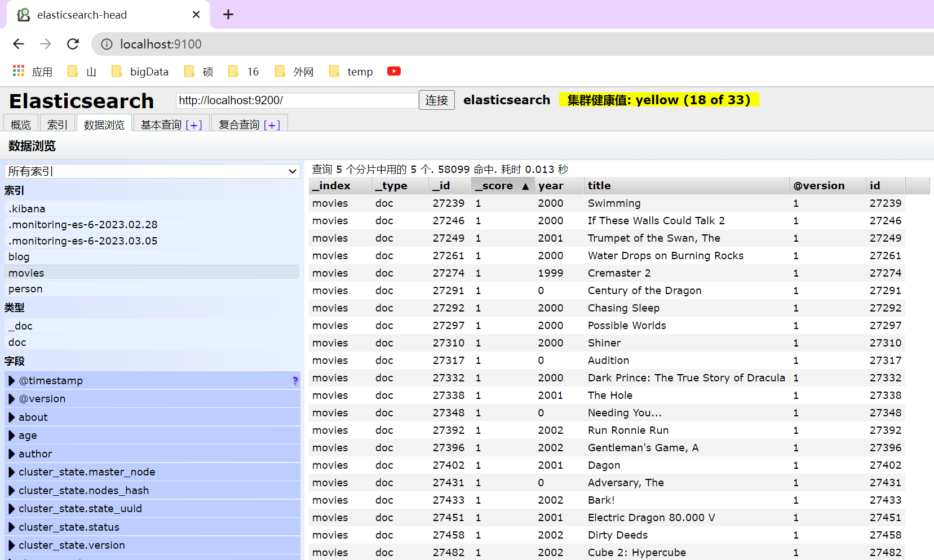
Task: Reload the page with refresh icon
Action: [73, 44]
